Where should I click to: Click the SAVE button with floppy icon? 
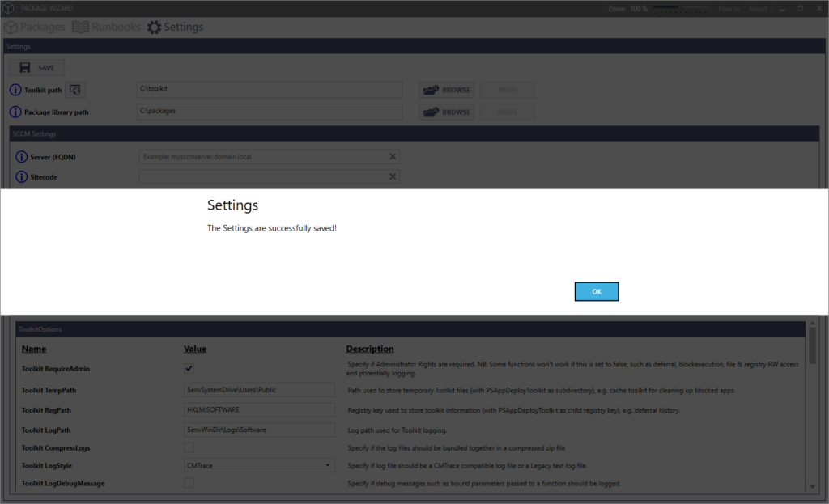tap(37, 68)
